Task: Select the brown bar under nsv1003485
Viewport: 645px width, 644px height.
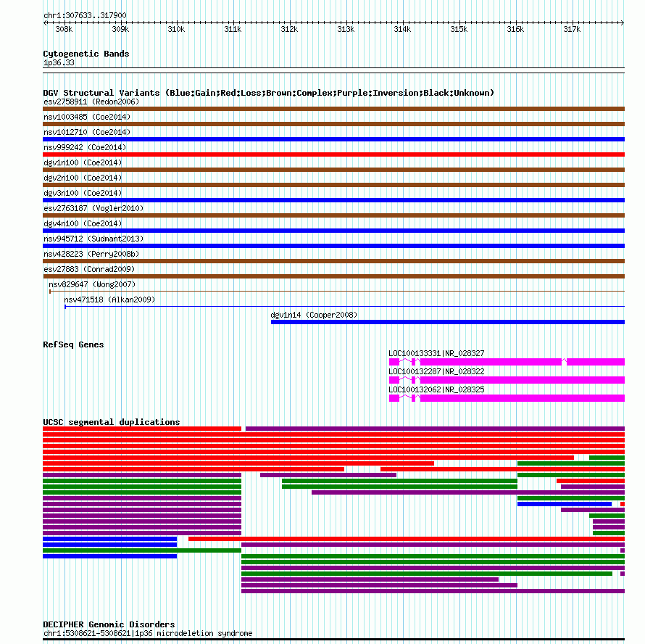Action: 333,124
